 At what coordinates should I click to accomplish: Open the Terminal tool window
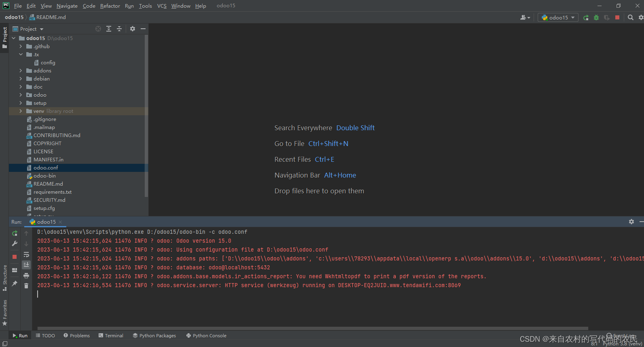click(111, 336)
